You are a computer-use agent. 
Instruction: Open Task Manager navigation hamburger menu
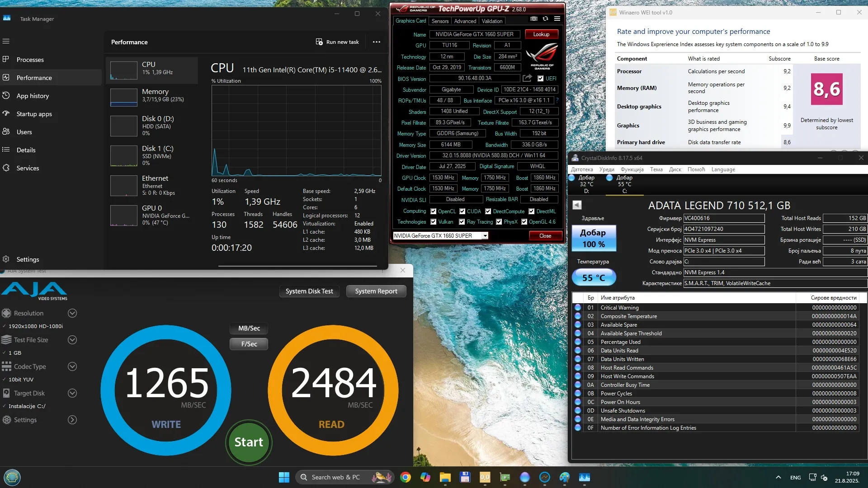click(6, 41)
